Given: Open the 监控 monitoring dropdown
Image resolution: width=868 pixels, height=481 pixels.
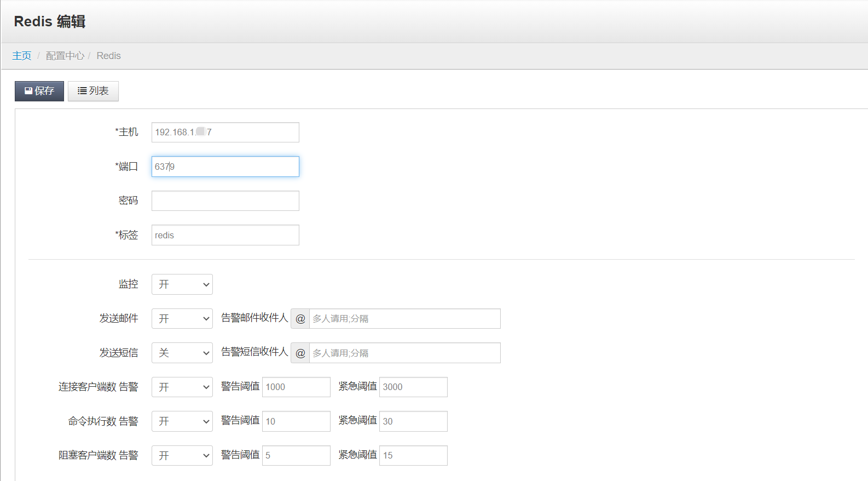Looking at the screenshot, I should pos(182,284).
